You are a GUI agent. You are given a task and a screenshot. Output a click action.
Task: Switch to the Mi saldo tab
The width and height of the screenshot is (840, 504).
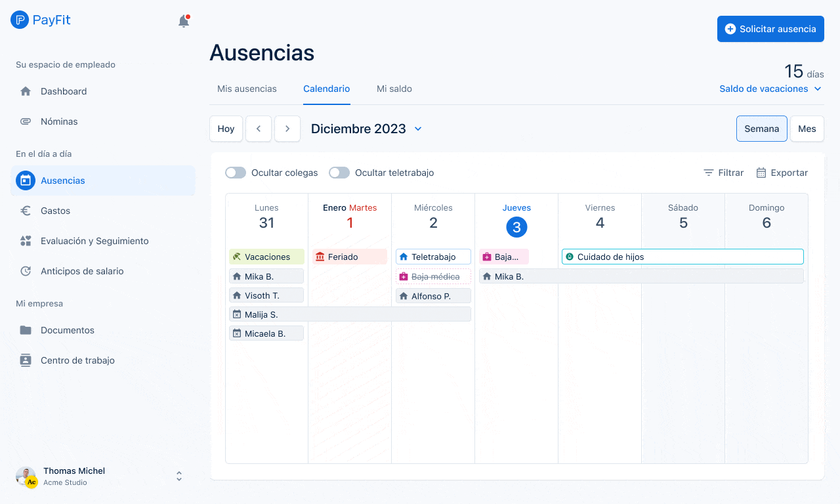point(394,89)
